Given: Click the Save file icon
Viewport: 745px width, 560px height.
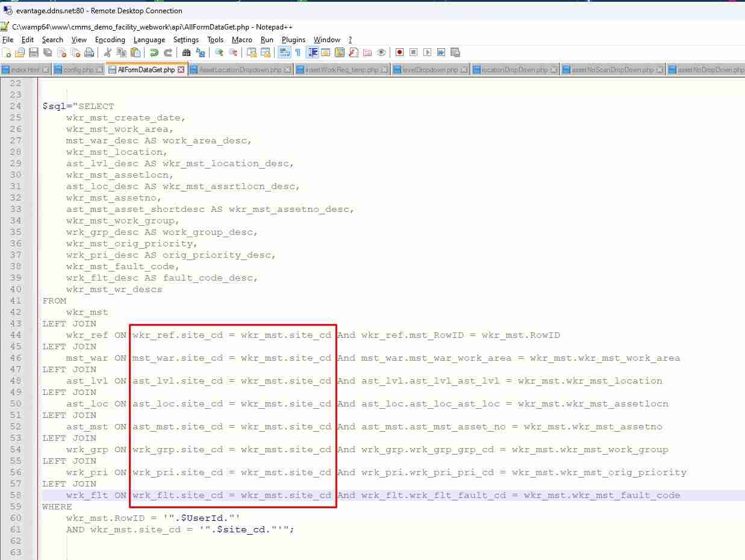Looking at the screenshot, I should click(34, 52).
